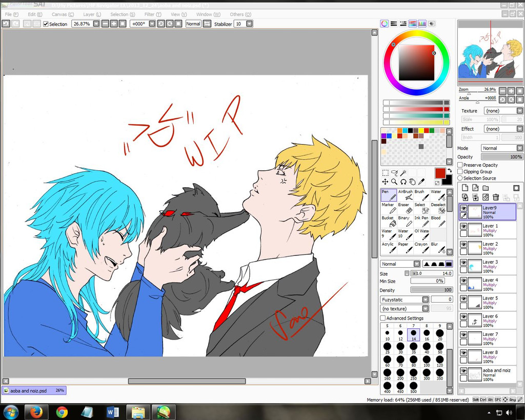Click the black background color swatch

click(448, 181)
